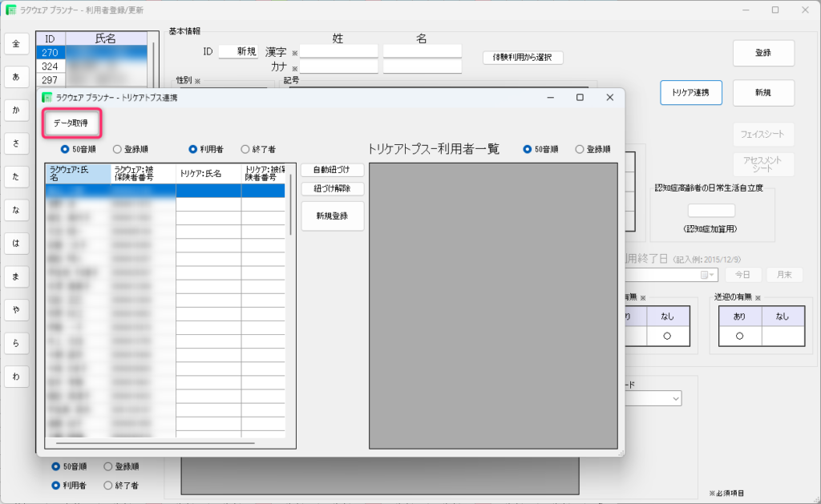Click 月末 button near 利用終了日
This screenshot has height=504, width=821.
784,275
